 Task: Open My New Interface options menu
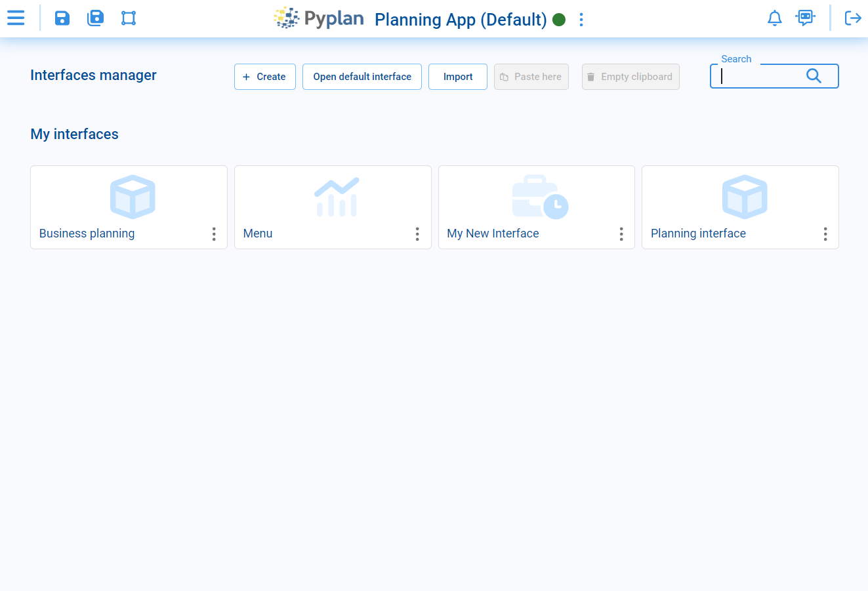(621, 234)
